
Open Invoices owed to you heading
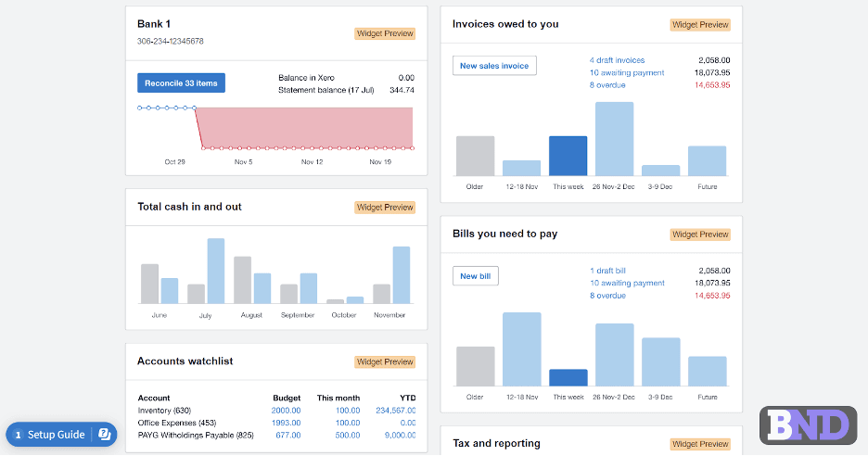505,24
